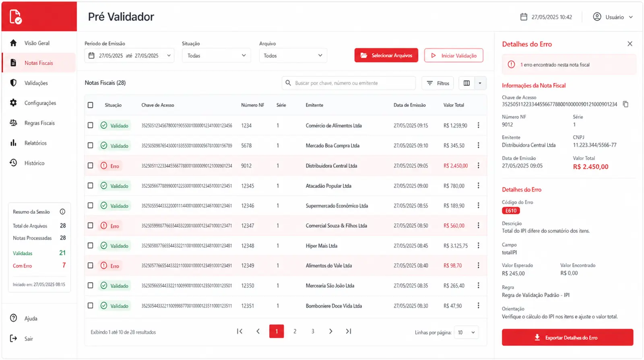Copy the Chave de Acesso value
644x360 pixels.
(x=625, y=104)
